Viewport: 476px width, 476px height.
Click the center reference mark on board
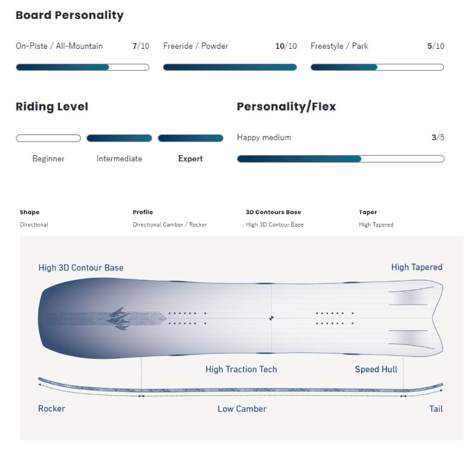coord(271,318)
